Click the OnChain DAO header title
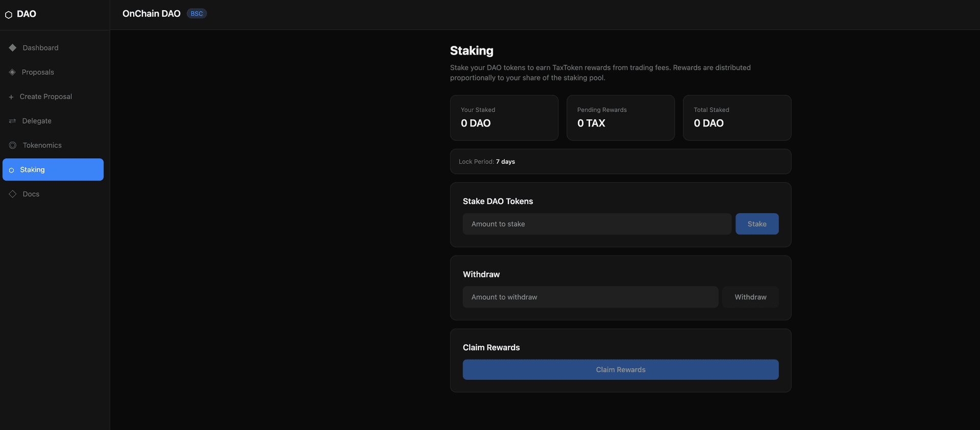 tap(151, 14)
